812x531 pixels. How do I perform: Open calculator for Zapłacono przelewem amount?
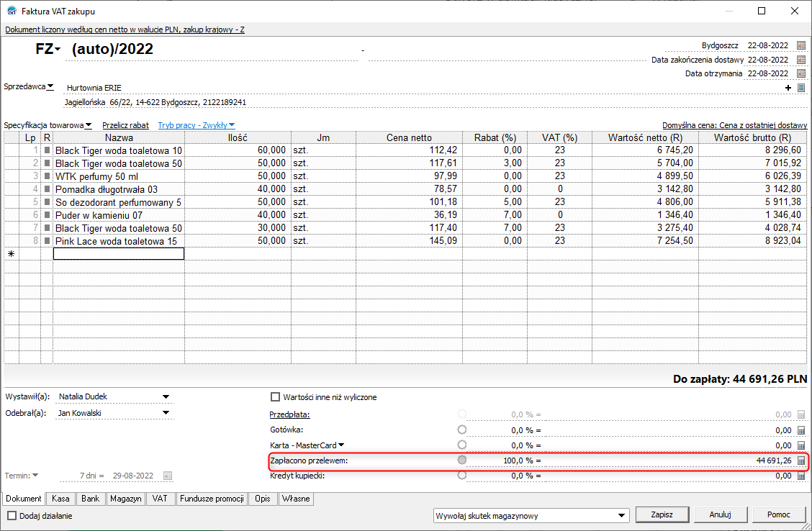(x=801, y=460)
